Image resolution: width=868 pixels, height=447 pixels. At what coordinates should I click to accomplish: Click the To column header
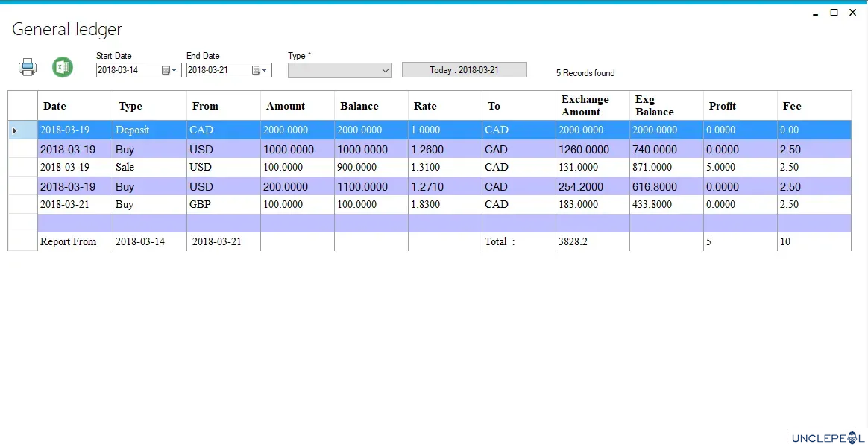tap(519, 106)
